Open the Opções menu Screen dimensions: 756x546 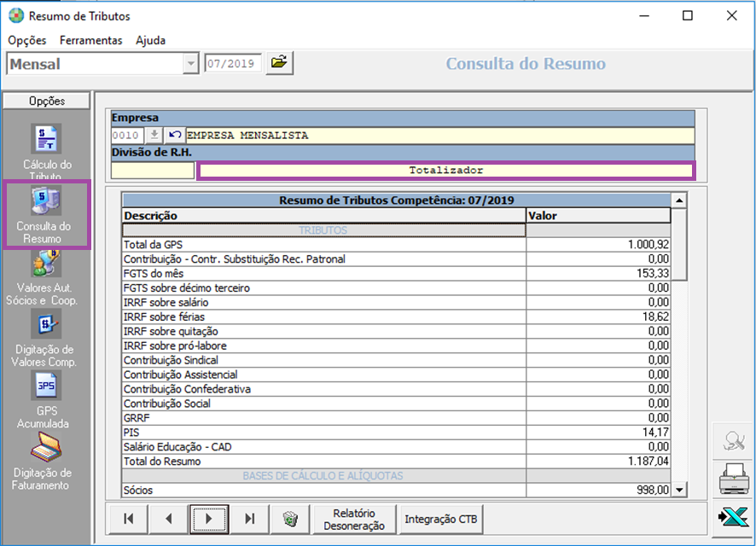(27, 40)
